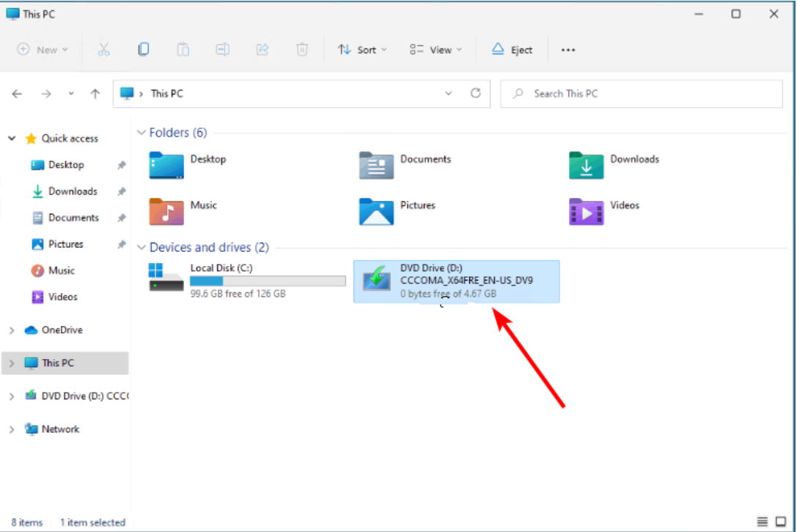Refresh the current view
This screenshot has width=797, height=532.
pos(476,94)
